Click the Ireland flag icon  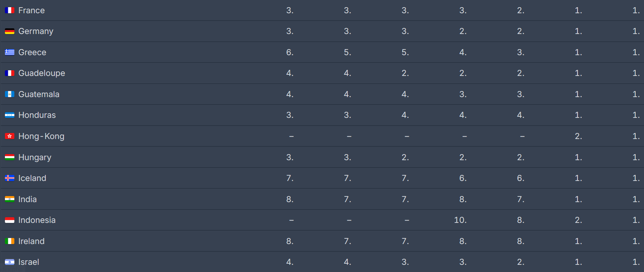point(10,241)
